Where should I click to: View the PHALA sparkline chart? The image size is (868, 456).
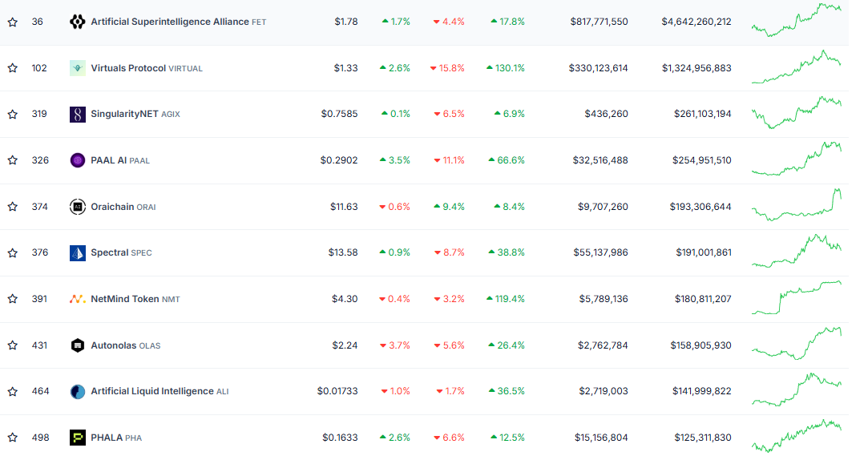click(796, 436)
